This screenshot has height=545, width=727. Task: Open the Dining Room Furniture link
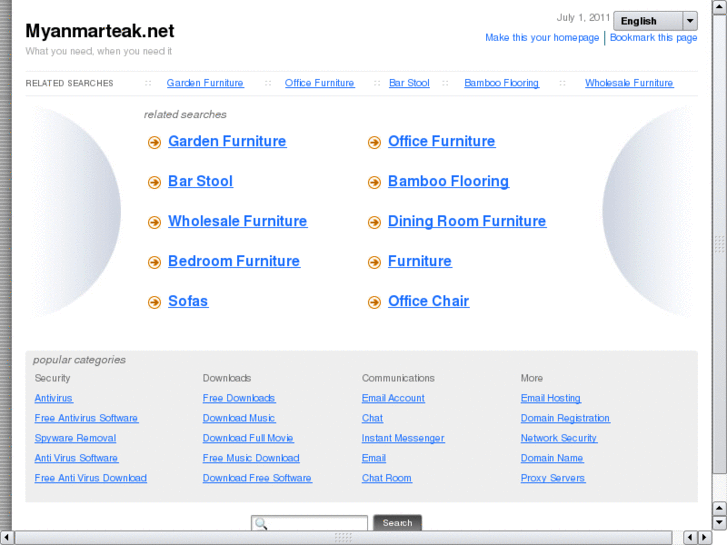(466, 221)
